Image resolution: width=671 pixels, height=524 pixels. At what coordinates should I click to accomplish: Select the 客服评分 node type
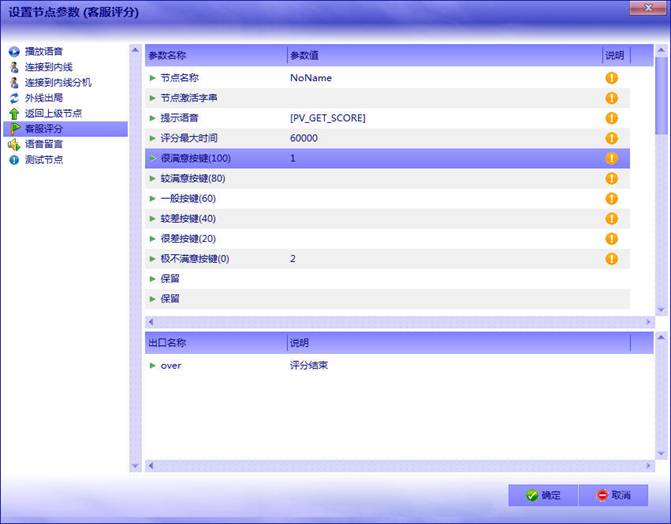44,129
